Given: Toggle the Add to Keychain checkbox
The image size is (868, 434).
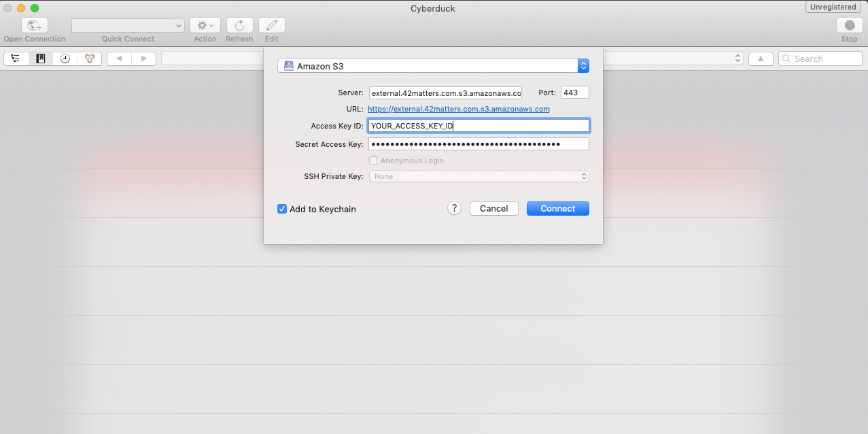Looking at the screenshot, I should point(282,209).
